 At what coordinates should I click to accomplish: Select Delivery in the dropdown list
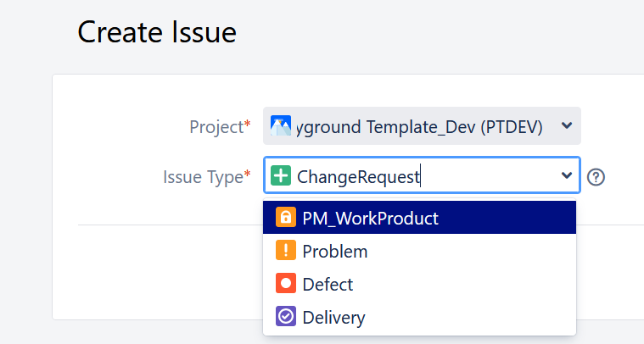click(333, 317)
